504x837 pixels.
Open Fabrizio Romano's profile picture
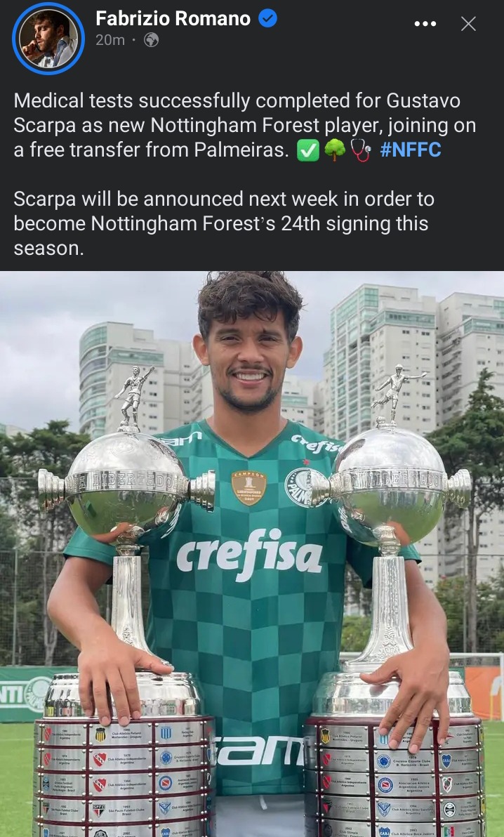point(48,39)
